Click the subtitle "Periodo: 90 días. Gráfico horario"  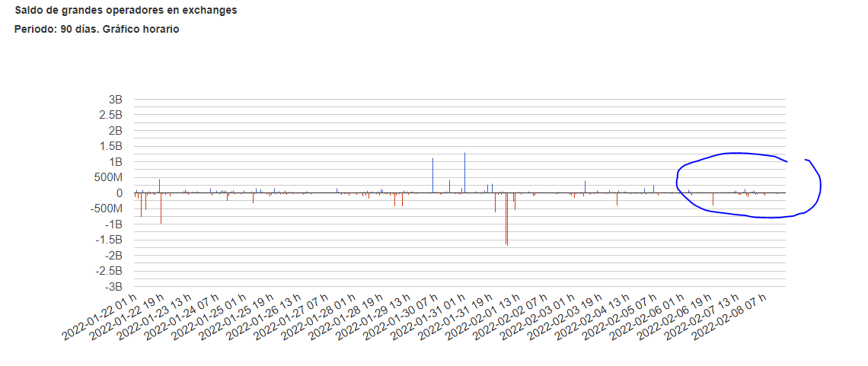point(97,30)
